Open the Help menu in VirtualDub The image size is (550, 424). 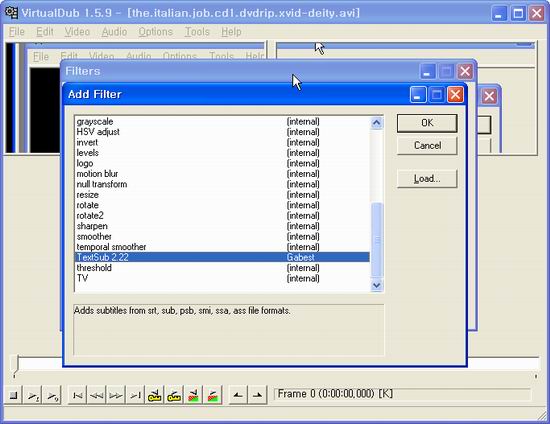point(231,32)
